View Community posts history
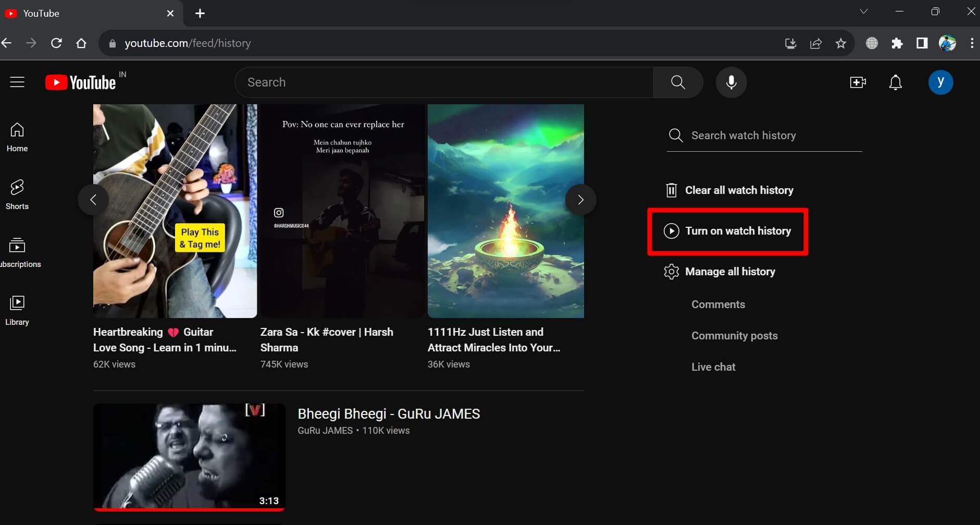 (x=734, y=336)
